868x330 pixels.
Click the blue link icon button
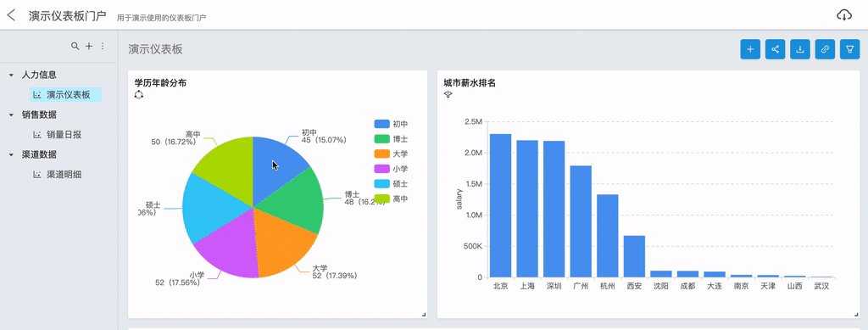(825, 49)
